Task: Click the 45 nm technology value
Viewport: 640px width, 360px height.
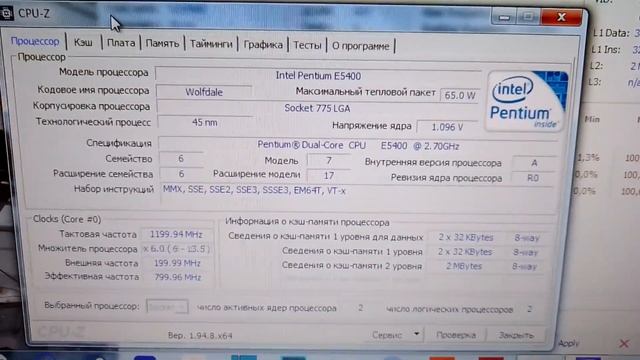Action: tap(205, 122)
